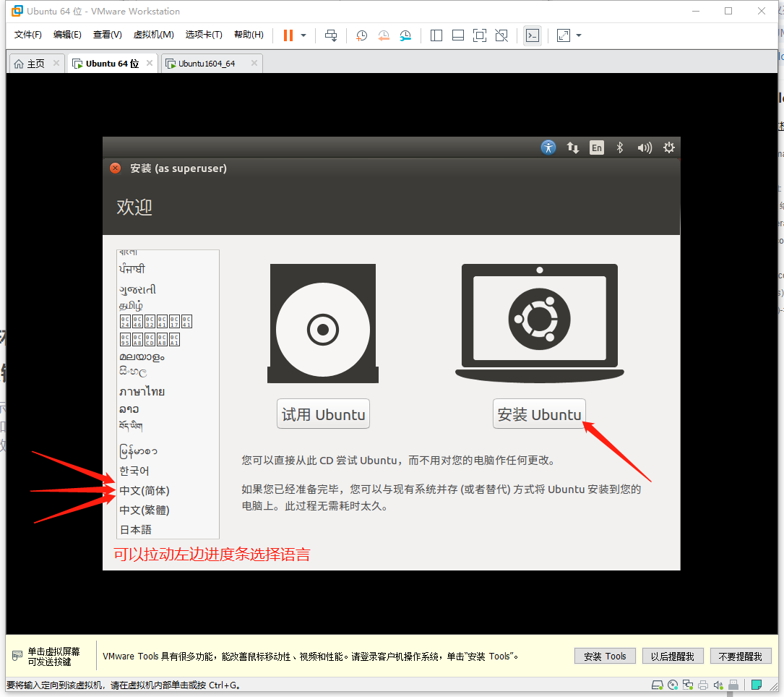
Task: Take a snapshot of the virtual machine
Action: [x=361, y=35]
